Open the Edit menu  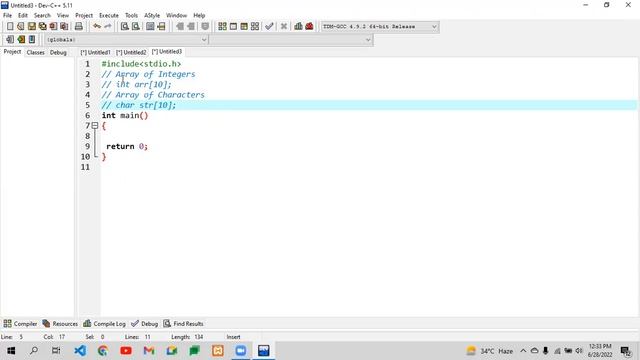pos(23,16)
